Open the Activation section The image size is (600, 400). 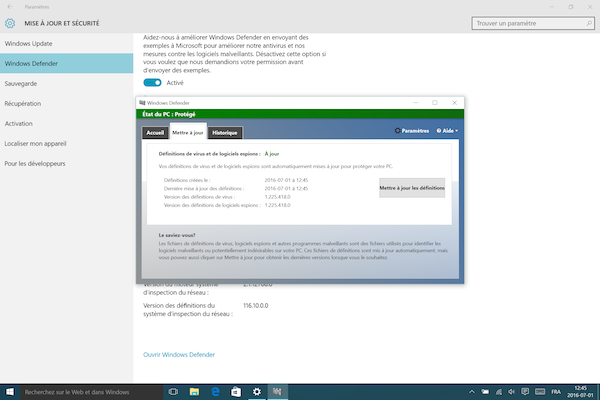[x=67, y=123]
